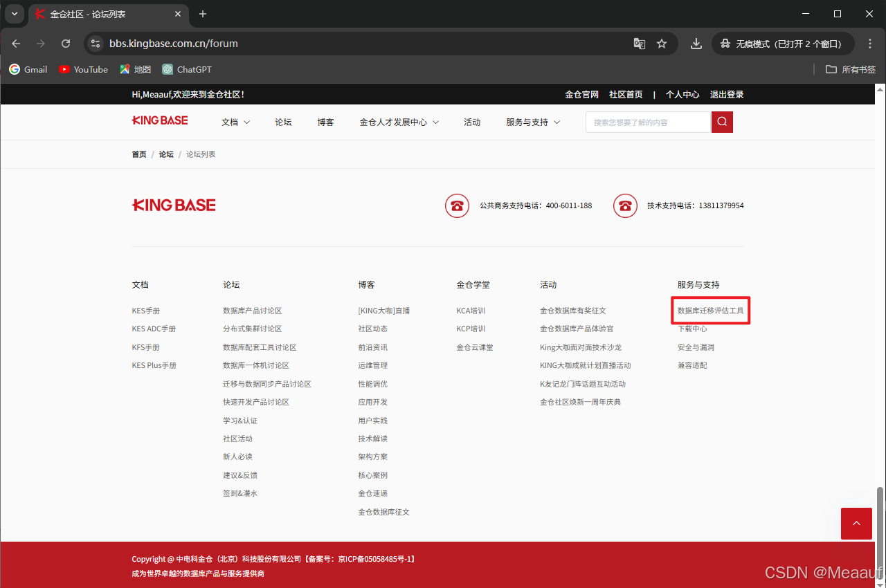
Task: Open 金仓数据库有奖征文 activity link
Action: pyautogui.click(x=573, y=311)
